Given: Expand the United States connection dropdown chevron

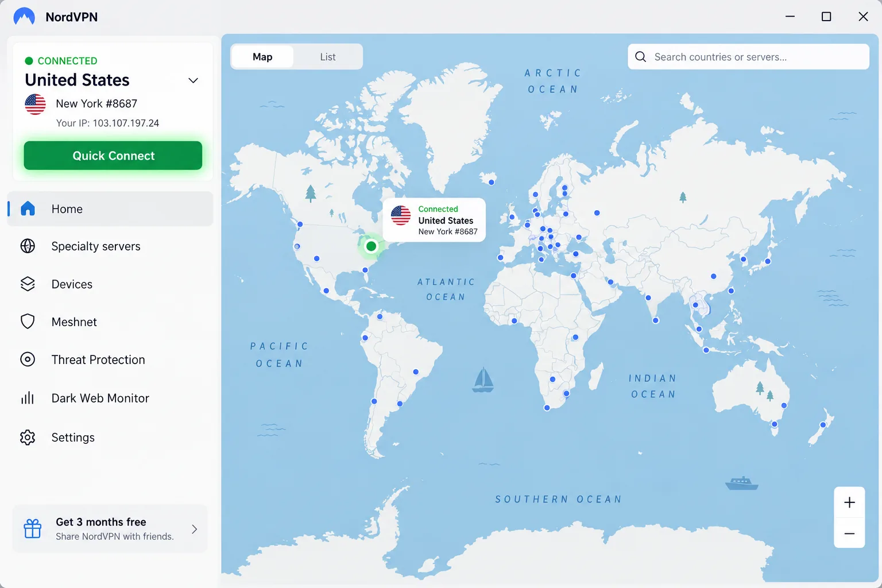Looking at the screenshot, I should pyautogui.click(x=194, y=80).
